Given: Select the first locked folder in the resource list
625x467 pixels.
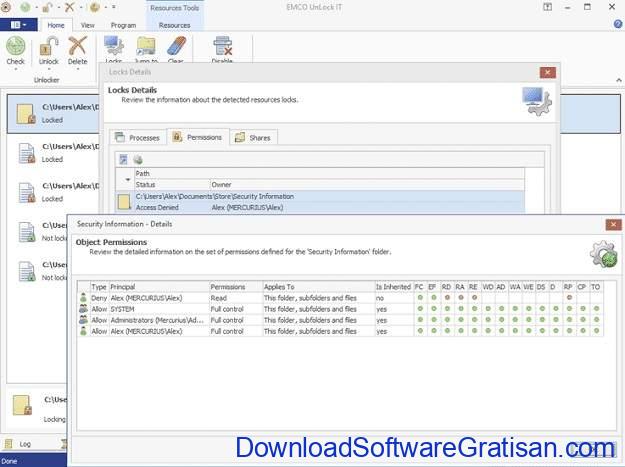Looking at the screenshot, I should pos(53,114).
